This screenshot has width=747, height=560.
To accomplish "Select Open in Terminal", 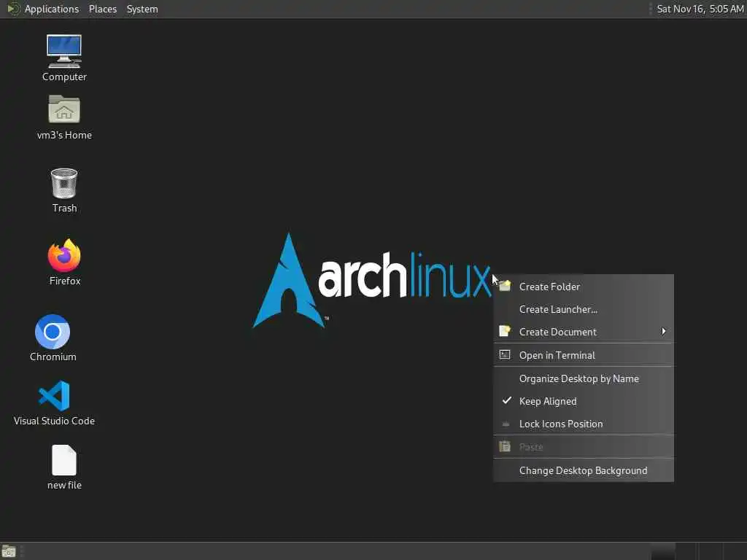I will point(584,355).
